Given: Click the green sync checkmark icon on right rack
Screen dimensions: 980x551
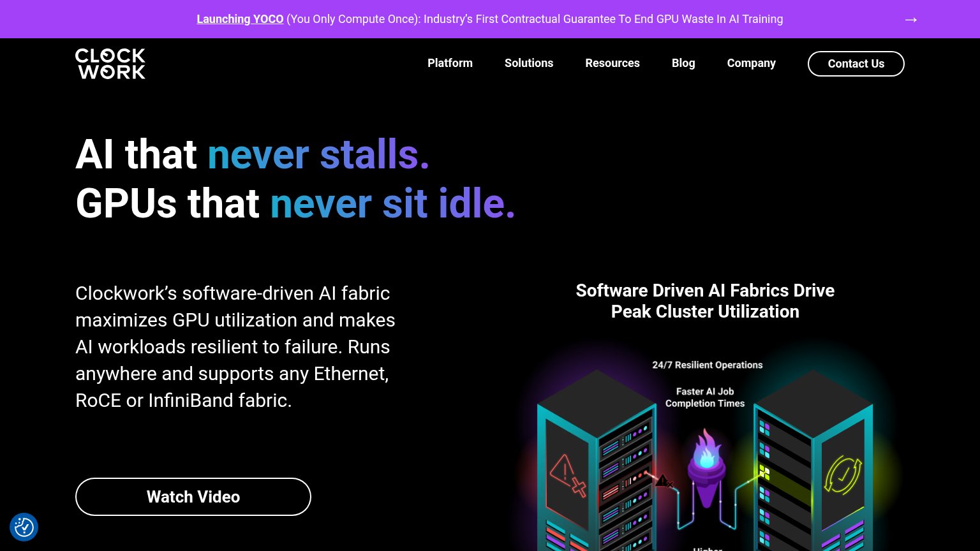Looking at the screenshot, I should pyautogui.click(x=842, y=475).
